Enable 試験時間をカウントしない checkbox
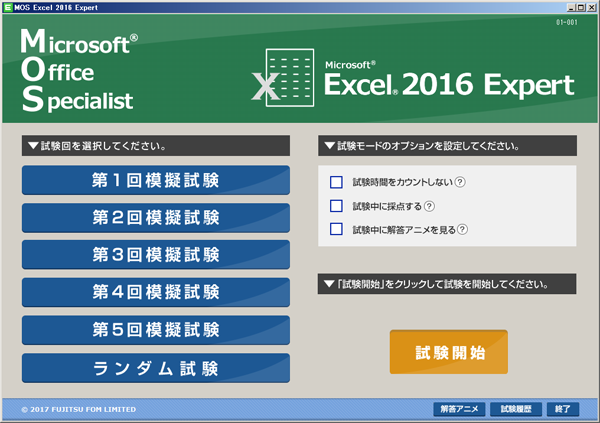Image resolution: width=600 pixels, height=423 pixels. pyautogui.click(x=336, y=182)
